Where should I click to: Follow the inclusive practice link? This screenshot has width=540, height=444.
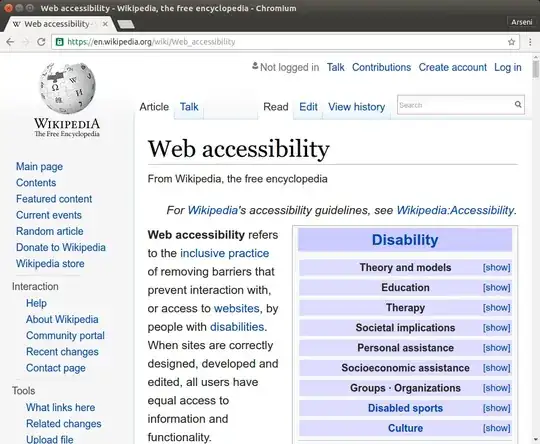click(225, 253)
